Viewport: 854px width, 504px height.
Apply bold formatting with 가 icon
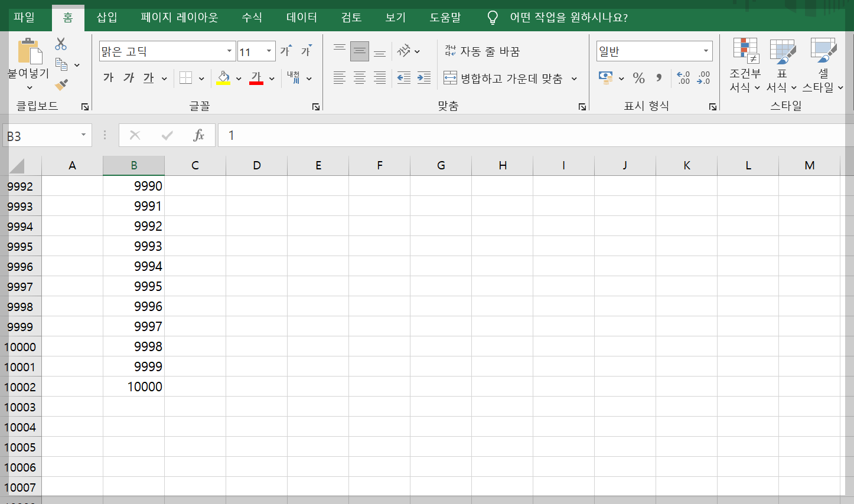point(108,77)
